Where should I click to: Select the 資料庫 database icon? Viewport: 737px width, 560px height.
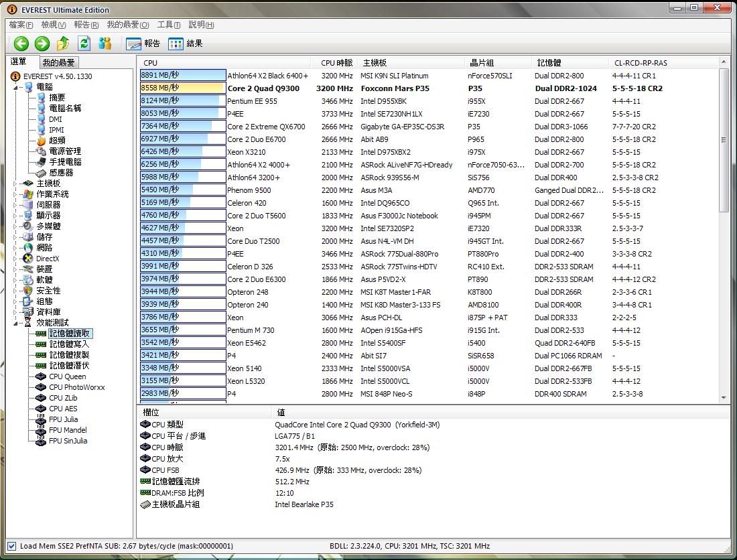(28, 312)
